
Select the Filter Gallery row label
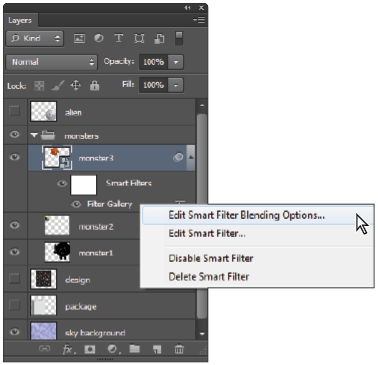click(110, 204)
